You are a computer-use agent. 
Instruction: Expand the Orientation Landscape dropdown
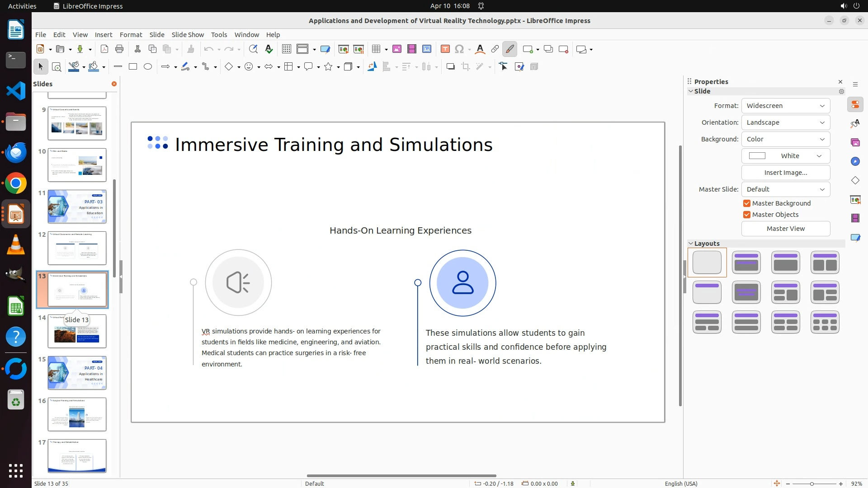785,122
